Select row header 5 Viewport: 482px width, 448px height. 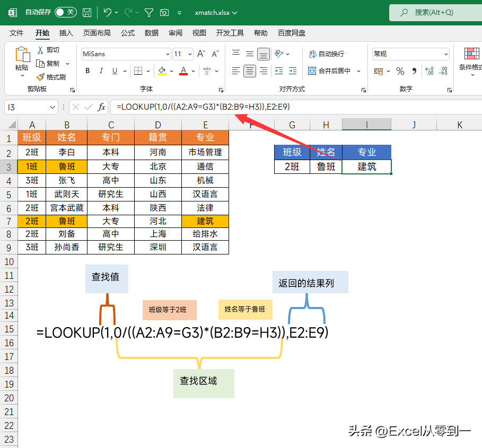9,195
